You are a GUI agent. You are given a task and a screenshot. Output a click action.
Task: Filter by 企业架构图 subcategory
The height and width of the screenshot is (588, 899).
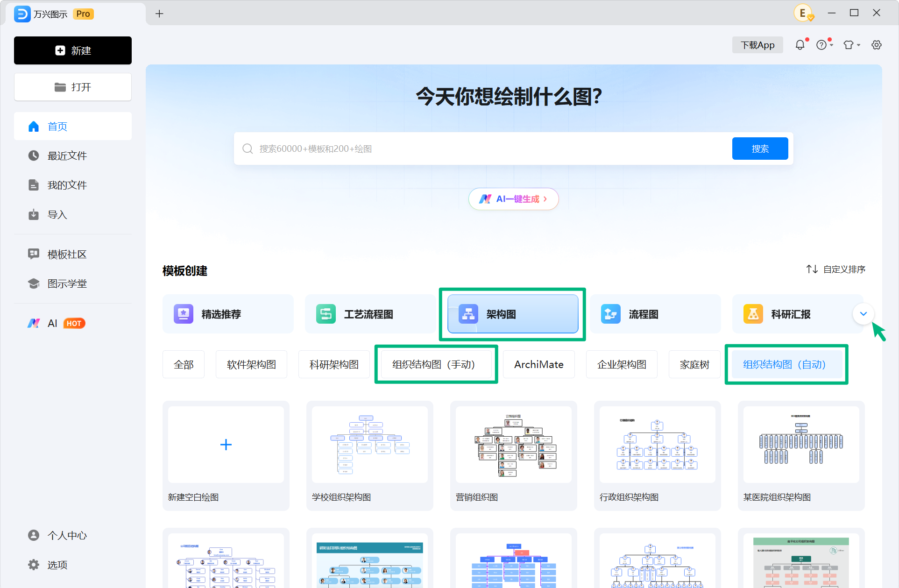622,364
